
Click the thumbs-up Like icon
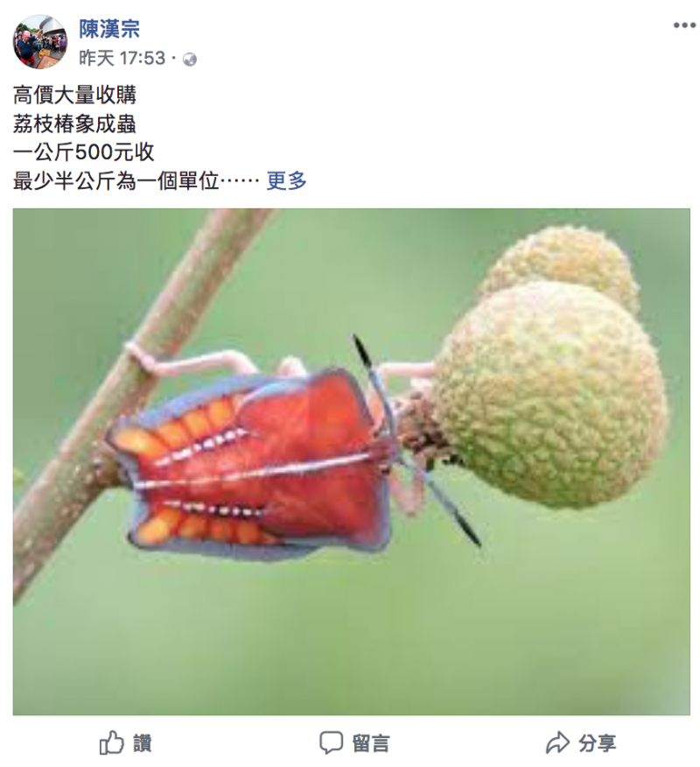click(x=112, y=743)
